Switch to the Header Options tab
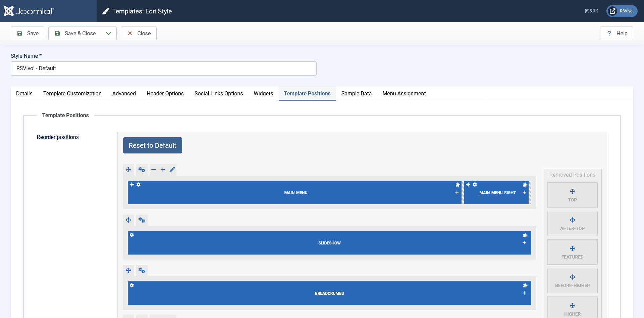This screenshot has height=318, width=644. (x=165, y=94)
